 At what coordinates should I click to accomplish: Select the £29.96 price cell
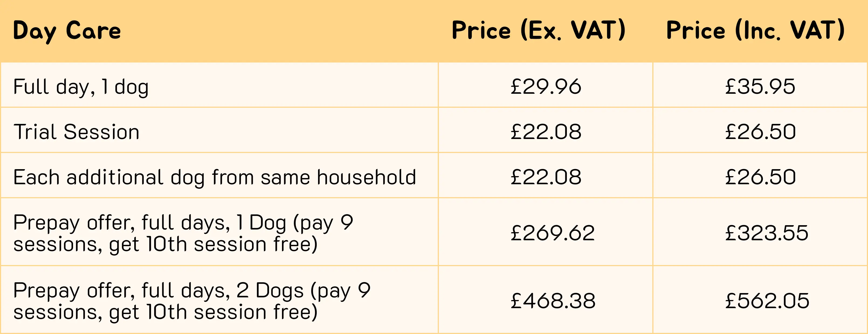tap(546, 86)
